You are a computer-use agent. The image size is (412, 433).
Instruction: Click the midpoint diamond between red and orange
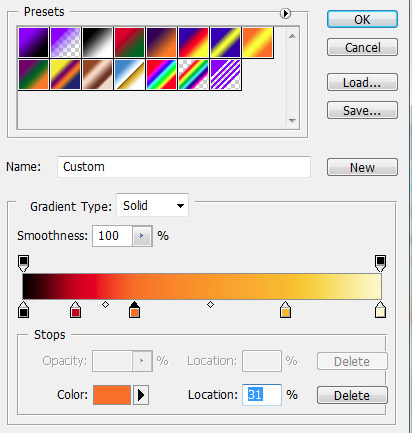click(105, 304)
